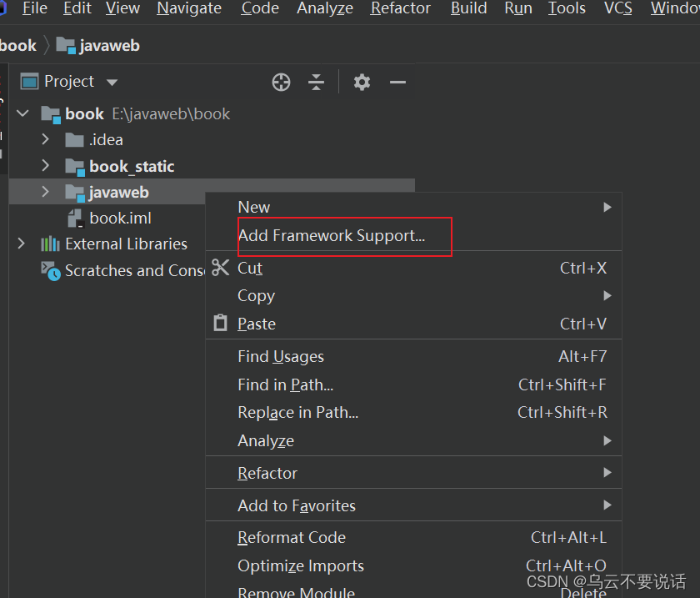
Task: Expand the .idea folder
Action: click(x=46, y=139)
